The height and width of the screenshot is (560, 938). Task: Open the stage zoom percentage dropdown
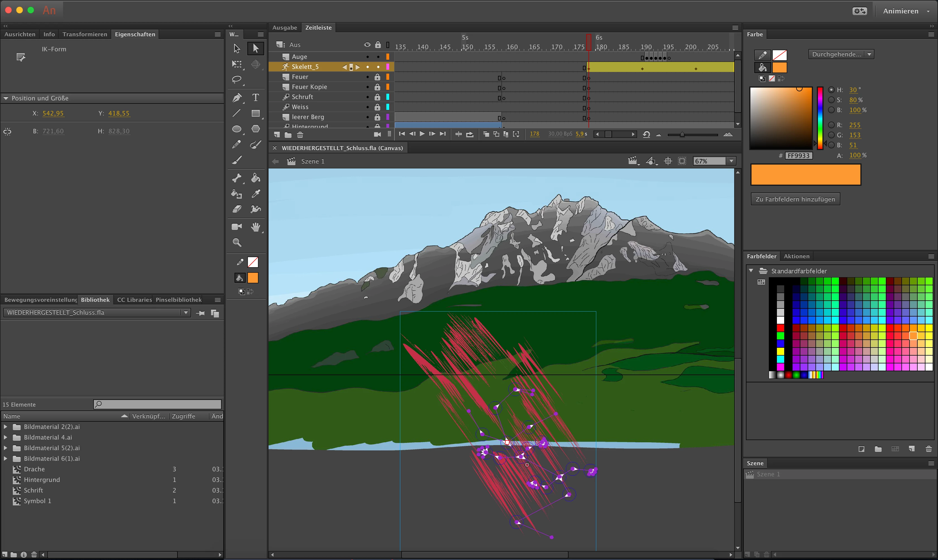tap(731, 161)
